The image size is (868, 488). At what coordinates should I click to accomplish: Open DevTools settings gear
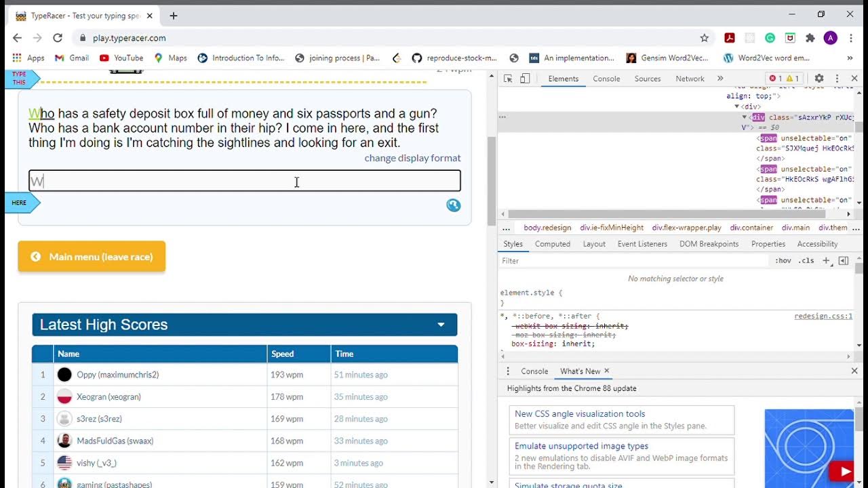click(x=819, y=79)
